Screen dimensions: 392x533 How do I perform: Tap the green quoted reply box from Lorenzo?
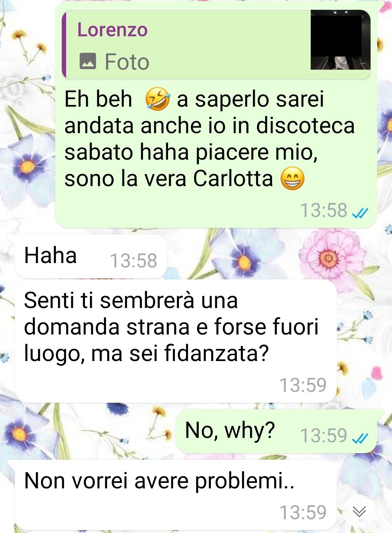point(216,45)
